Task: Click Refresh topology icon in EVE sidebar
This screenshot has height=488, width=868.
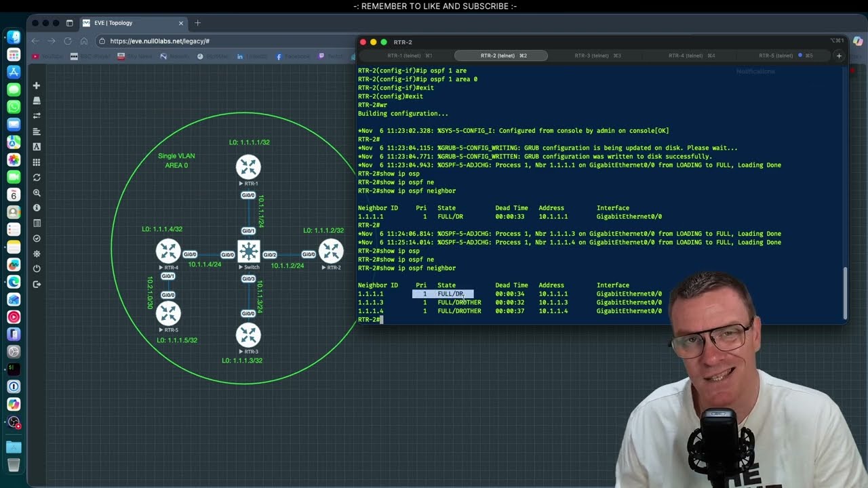Action: point(37,178)
